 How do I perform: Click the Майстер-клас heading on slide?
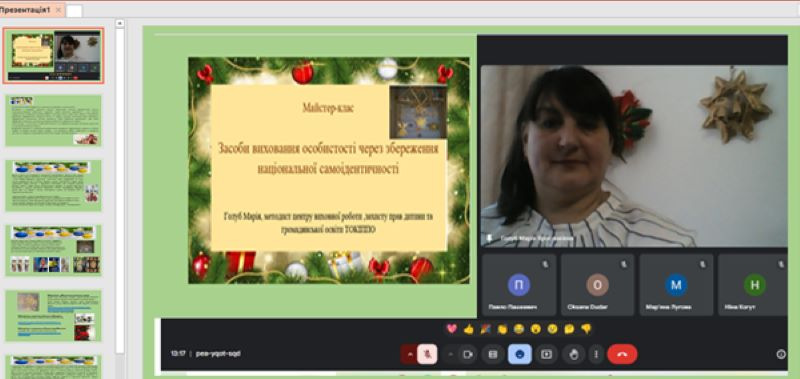click(328, 108)
